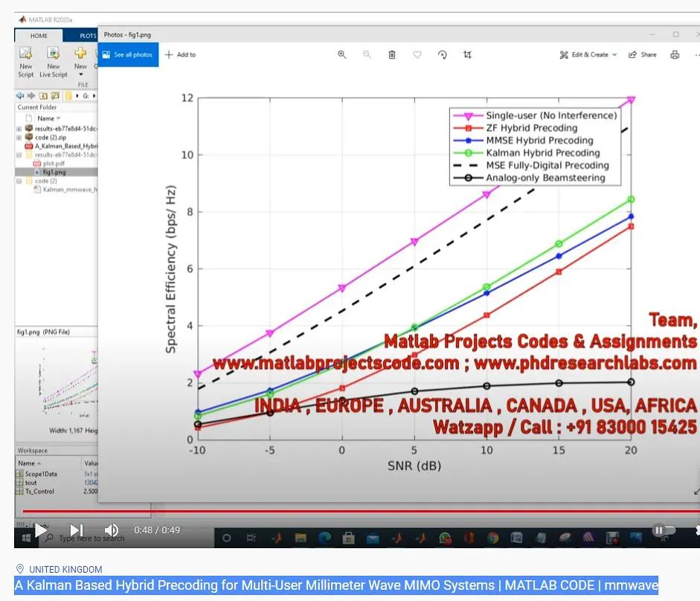Open the Edit & Create dropdown
This screenshot has width=700, height=601.
point(588,54)
